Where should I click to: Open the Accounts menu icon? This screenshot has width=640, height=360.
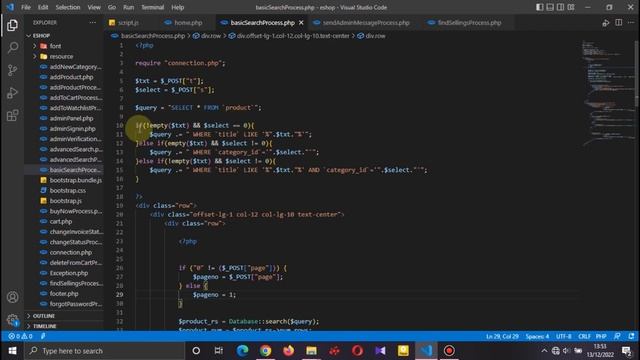pyautogui.click(x=13, y=297)
